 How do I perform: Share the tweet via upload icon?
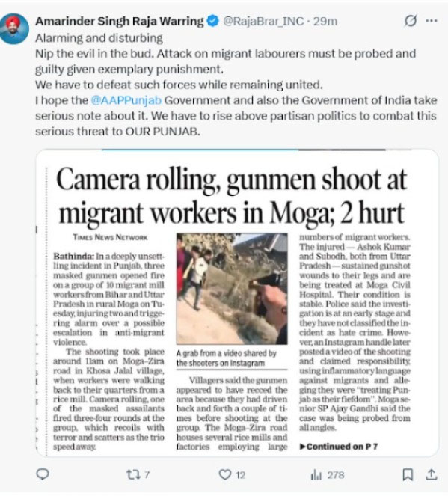432,474
